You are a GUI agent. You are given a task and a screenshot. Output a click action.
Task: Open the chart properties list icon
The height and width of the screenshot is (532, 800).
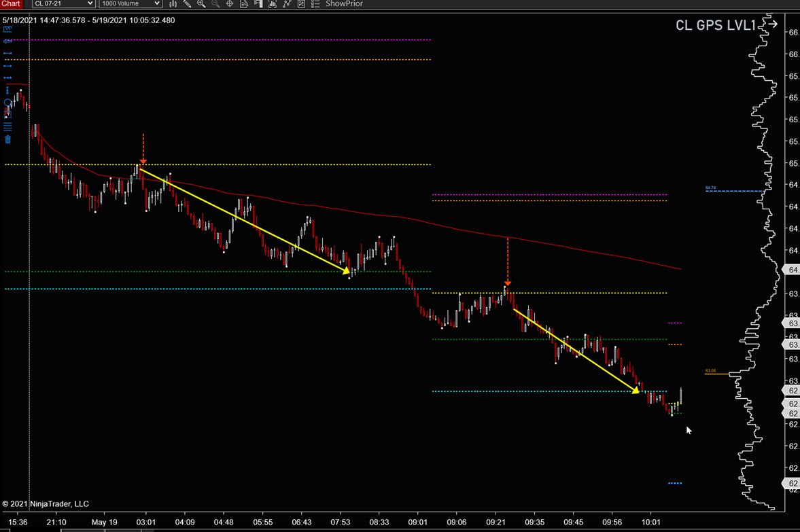(x=315, y=3)
